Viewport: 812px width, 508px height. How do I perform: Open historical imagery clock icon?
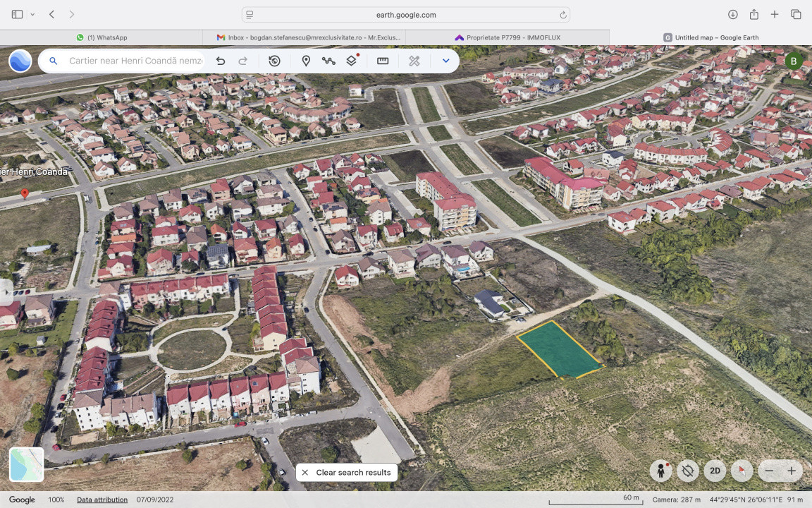274,61
